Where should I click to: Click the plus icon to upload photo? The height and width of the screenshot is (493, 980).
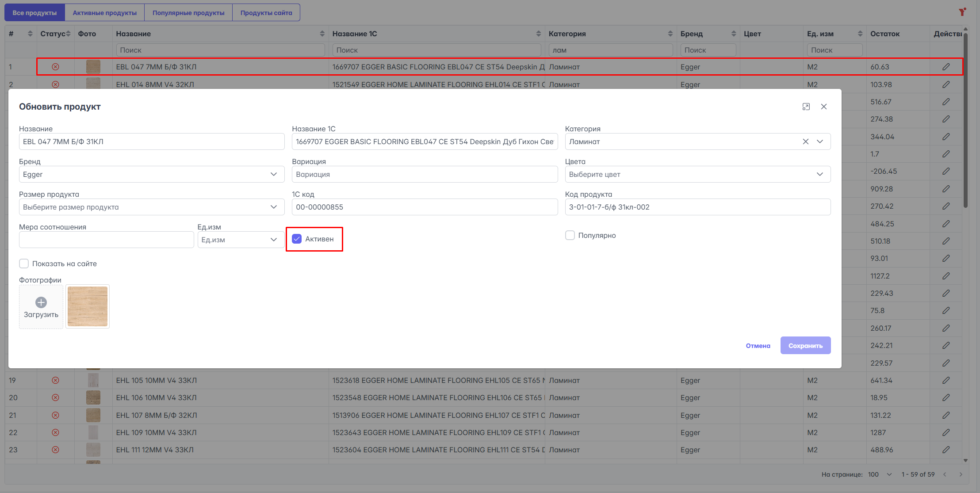click(x=41, y=302)
